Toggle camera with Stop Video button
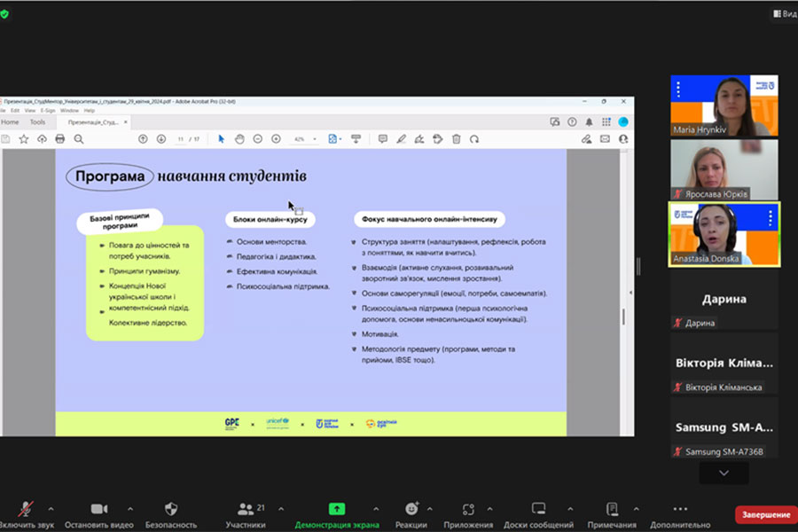The image size is (798, 532). point(98,510)
